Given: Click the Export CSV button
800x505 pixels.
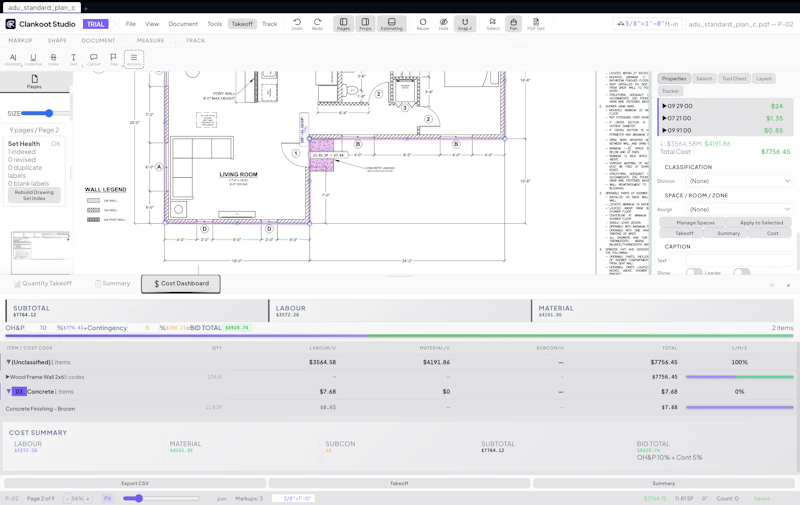Looking at the screenshot, I should 135,483.
